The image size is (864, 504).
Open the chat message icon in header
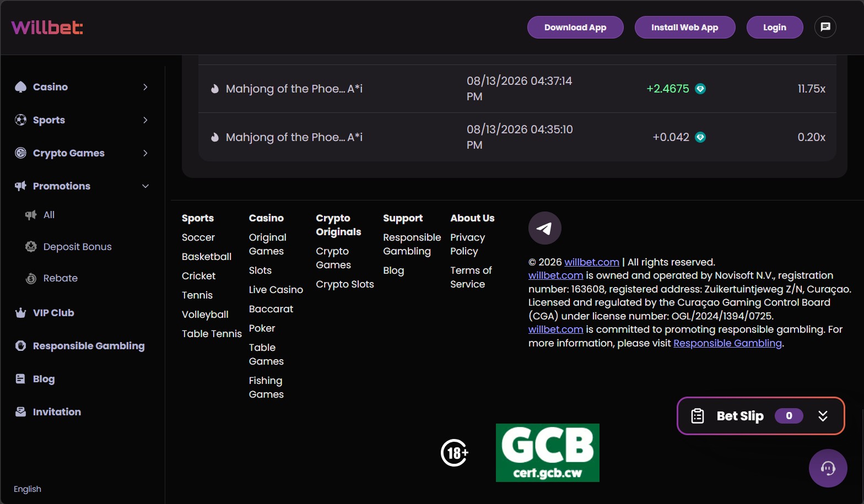(x=825, y=27)
